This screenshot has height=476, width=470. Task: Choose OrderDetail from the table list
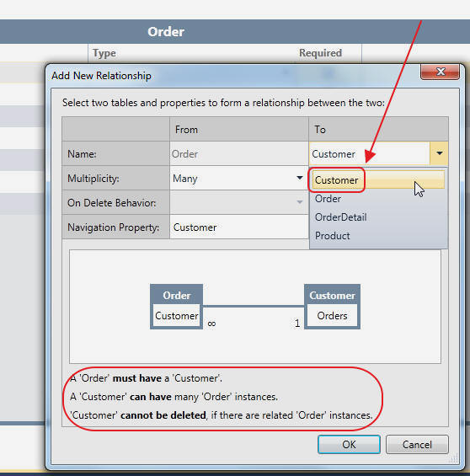[x=378, y=217]
